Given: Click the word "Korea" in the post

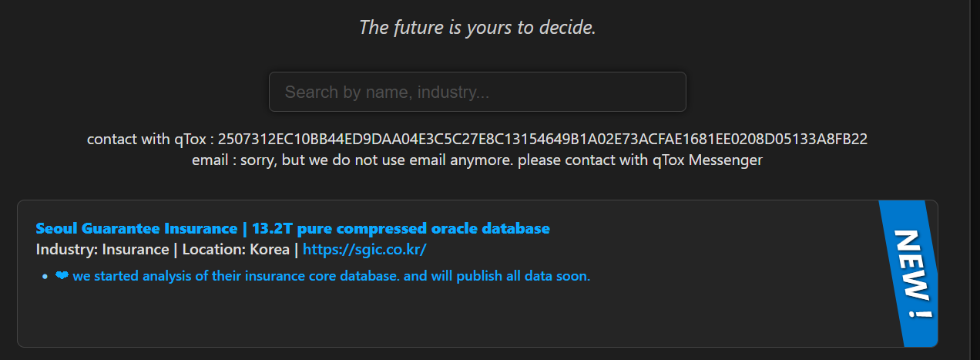Looking at the screenshot, I should 270,250.
